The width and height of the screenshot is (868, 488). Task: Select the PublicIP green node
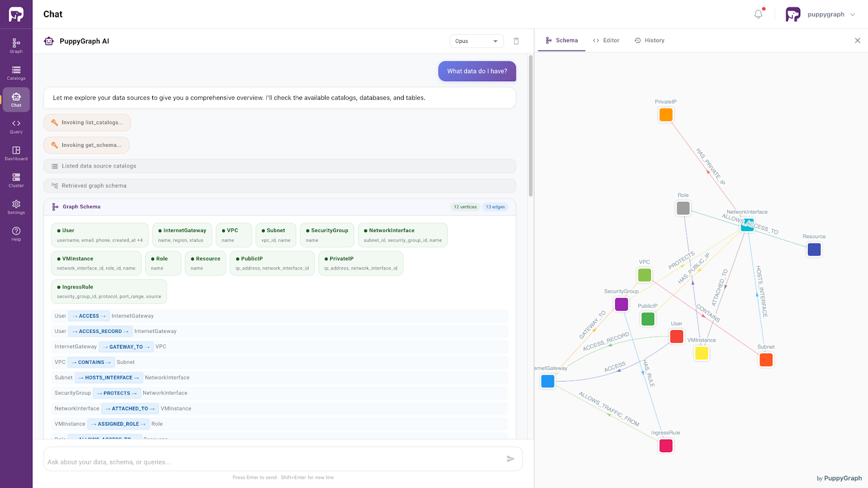coord(648,319)
